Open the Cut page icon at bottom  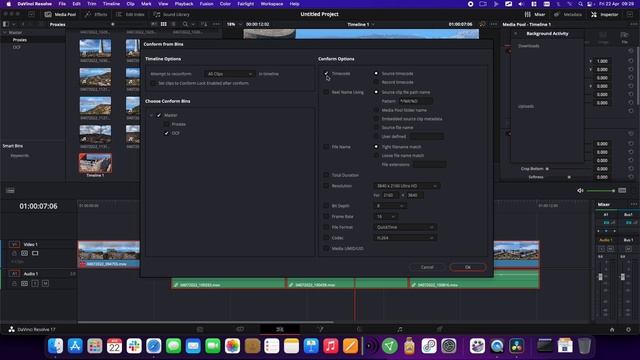pos(240,329)
